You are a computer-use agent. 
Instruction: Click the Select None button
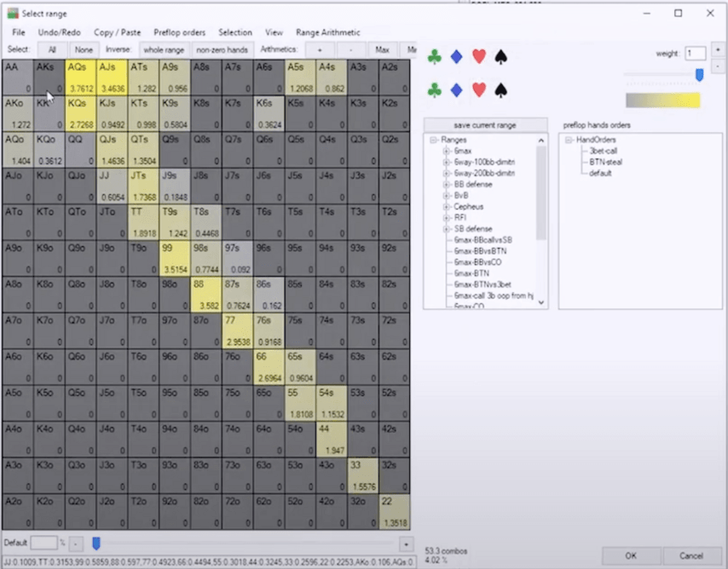84,49
